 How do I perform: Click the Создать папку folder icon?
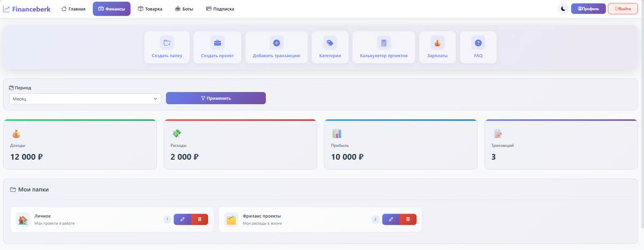[167, 43]
